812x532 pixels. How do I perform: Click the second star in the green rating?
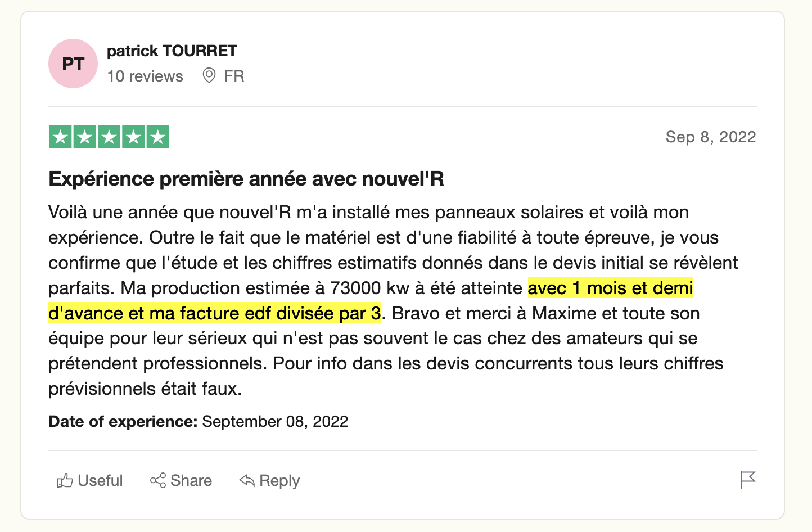pyautogui.click(x=84, y=136)
